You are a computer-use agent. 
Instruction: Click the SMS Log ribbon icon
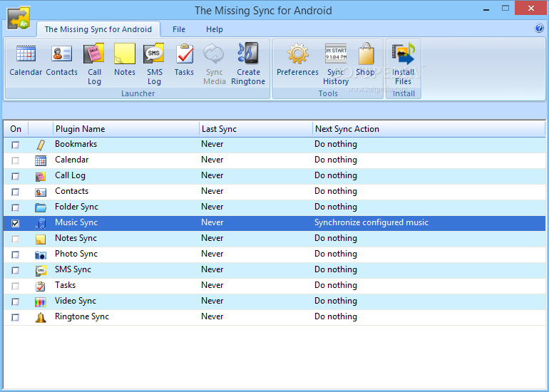tap(154, 56)
